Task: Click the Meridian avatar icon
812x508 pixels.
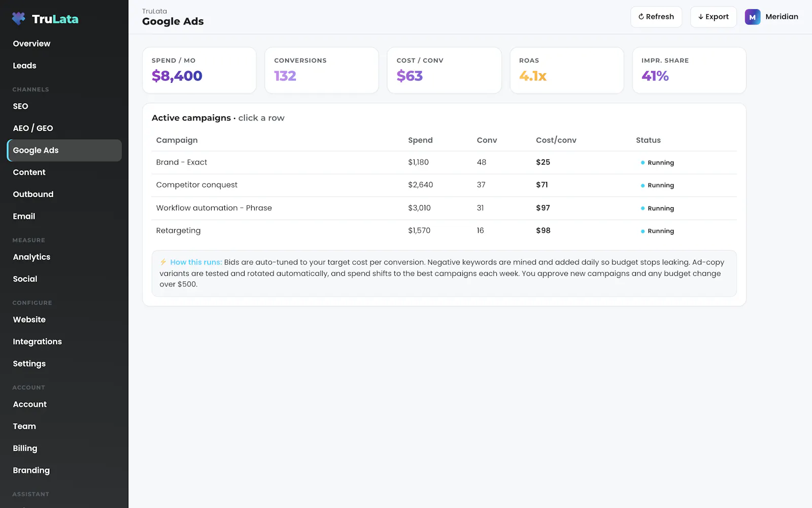Action: [x=752, y=17]
